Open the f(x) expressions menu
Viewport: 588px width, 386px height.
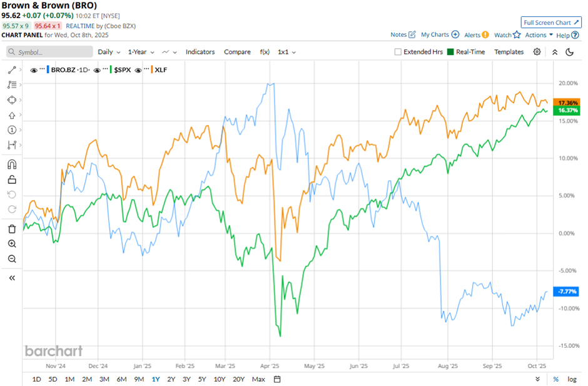[x=265, y=52]
